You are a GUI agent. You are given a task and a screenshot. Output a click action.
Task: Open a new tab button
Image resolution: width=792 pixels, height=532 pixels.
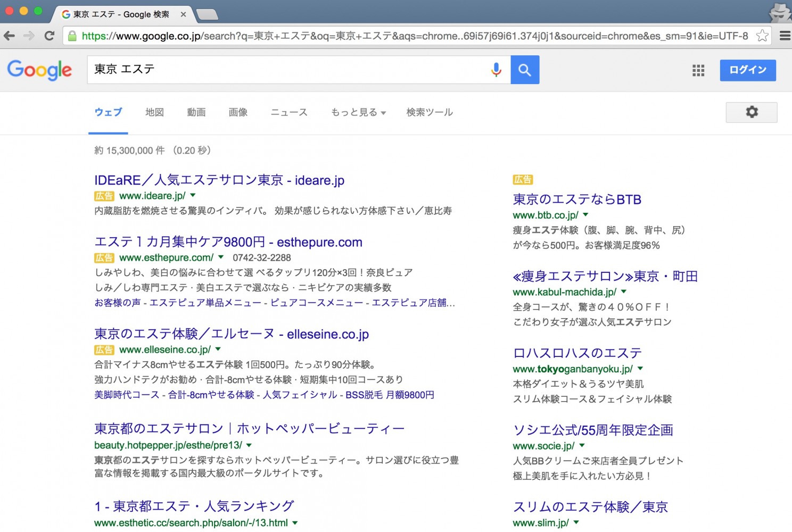coord(207,14)
